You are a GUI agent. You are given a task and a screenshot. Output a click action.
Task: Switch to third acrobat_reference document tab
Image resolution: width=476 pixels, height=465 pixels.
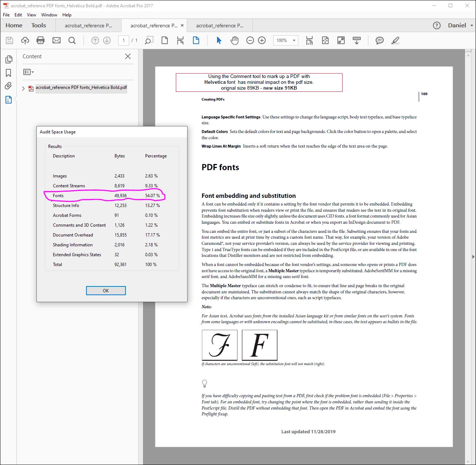[x=220, y=26]
